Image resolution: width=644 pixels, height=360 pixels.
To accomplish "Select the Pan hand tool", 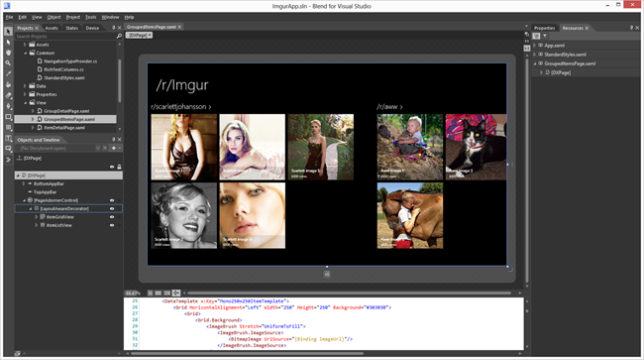I will click(x=8, y=53).
